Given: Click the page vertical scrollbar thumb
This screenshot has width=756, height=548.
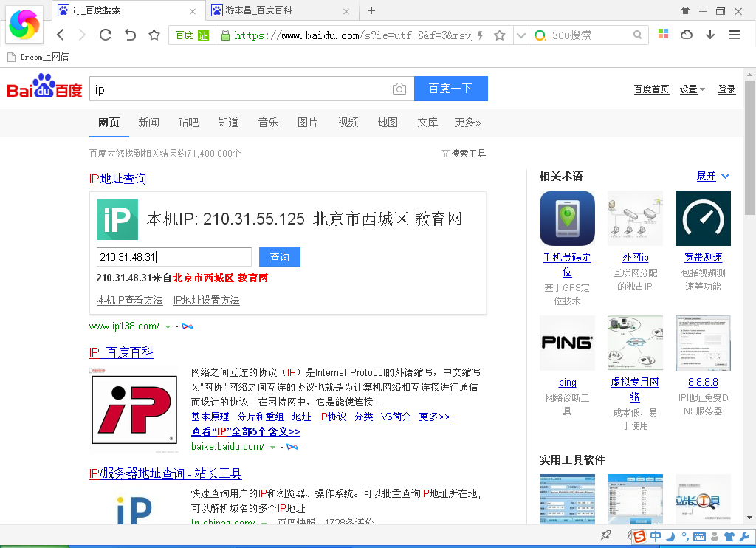Looking at the screenshot, I should tap(749, 147).
